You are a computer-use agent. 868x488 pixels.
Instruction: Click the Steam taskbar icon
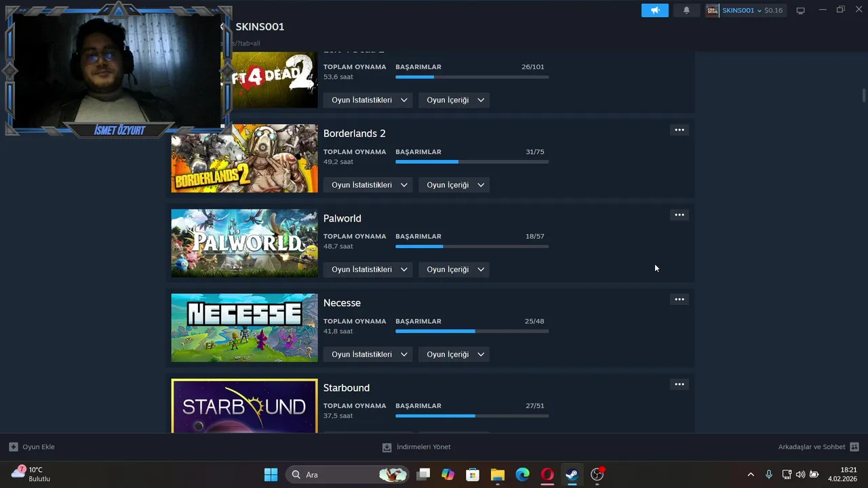click(x=572, y=474)
